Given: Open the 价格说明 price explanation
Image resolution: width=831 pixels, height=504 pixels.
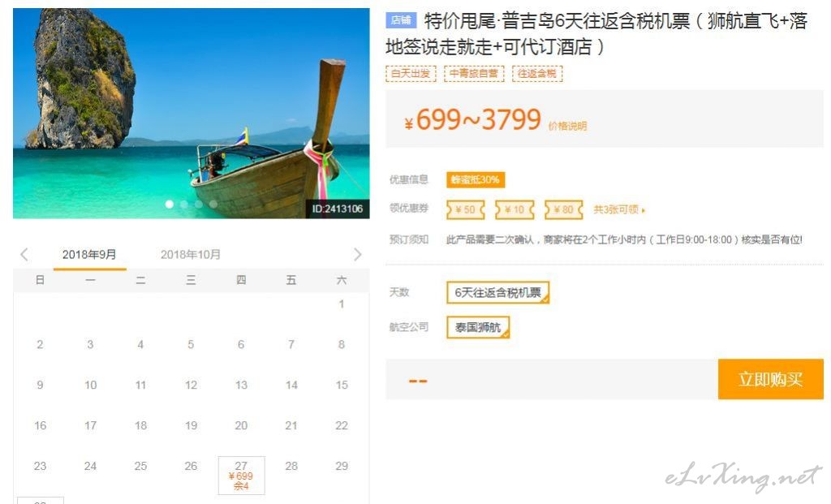Looking at the screenshot, I should click(567, 126).
